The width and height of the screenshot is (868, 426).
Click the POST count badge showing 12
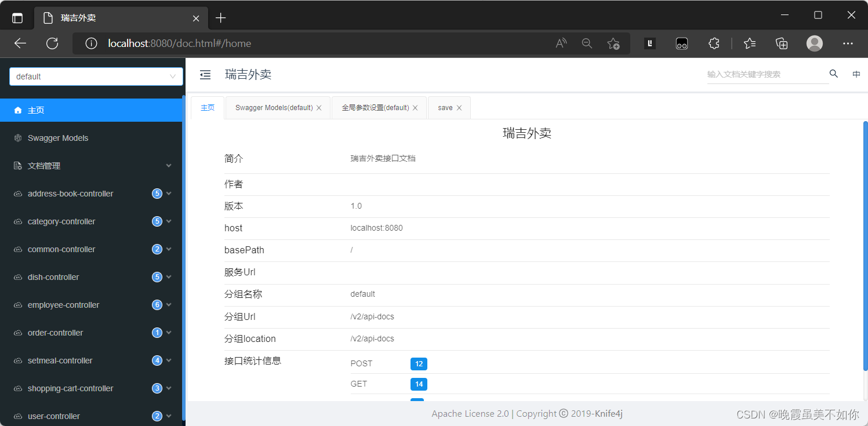tap(419, 363)
